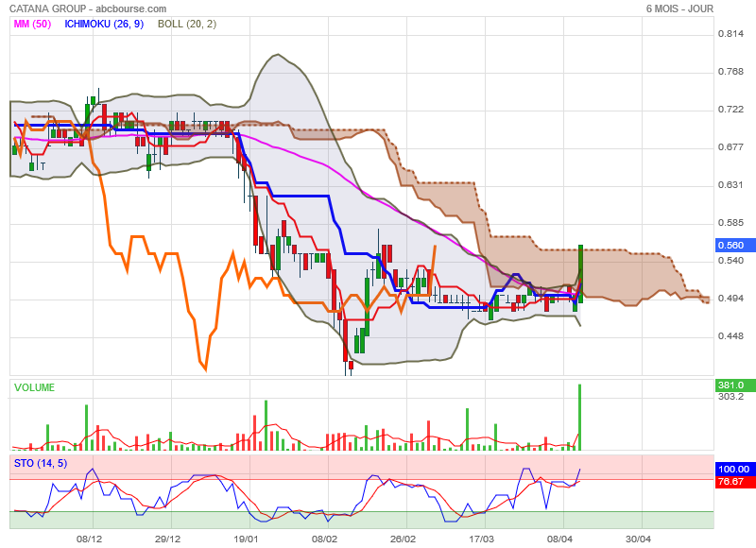Click the 0.814 price axis label
Screen dimensions: 756x548
(x=730, y=34)
